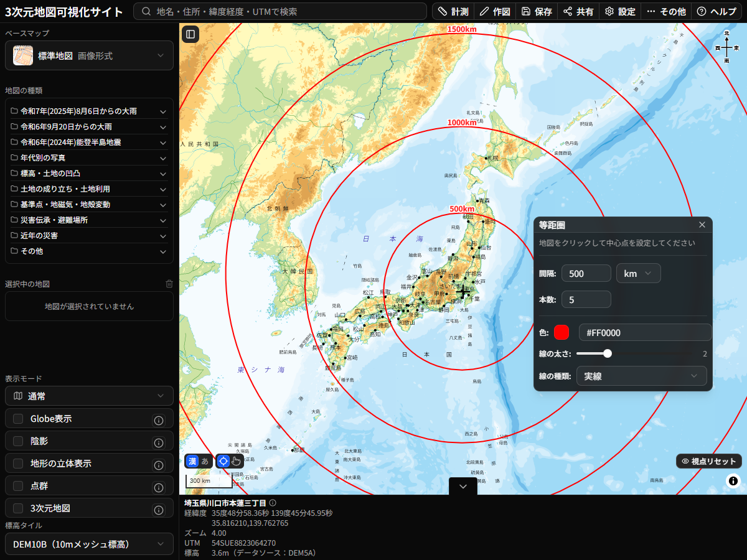Click the 54SUE8823064270 UTM value
This screenshot has height=560, width=747.
point(243,543)
